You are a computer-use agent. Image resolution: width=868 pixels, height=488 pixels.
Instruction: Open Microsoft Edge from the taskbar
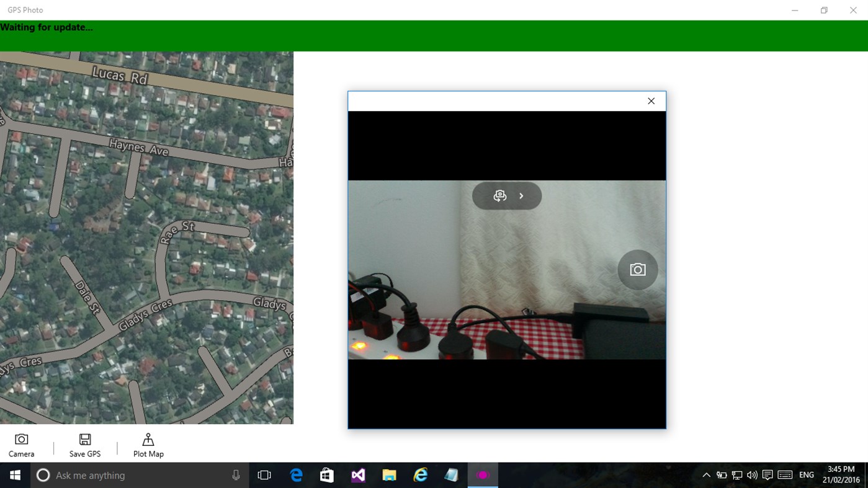click(x=296, y=475)
